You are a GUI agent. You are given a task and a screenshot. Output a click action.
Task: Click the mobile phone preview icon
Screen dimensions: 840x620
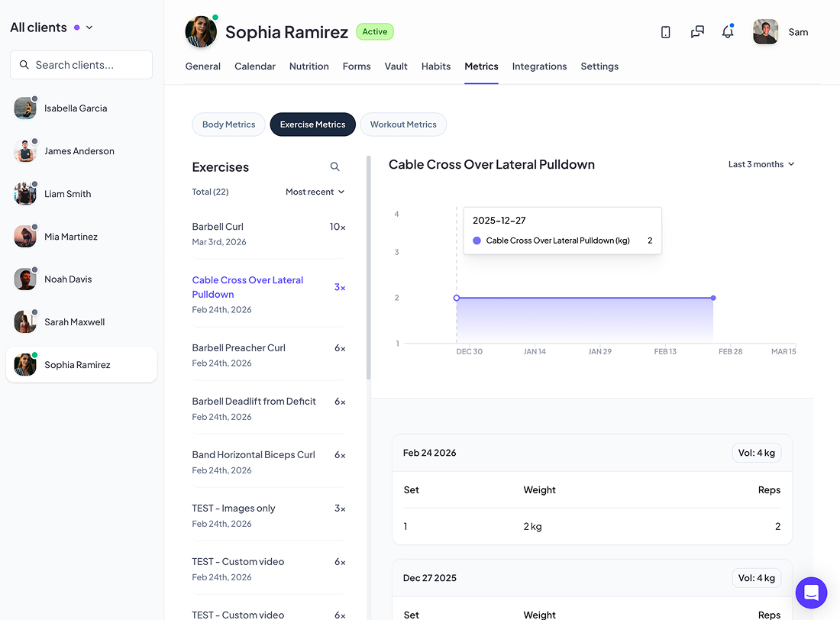(x=665, y=32)
